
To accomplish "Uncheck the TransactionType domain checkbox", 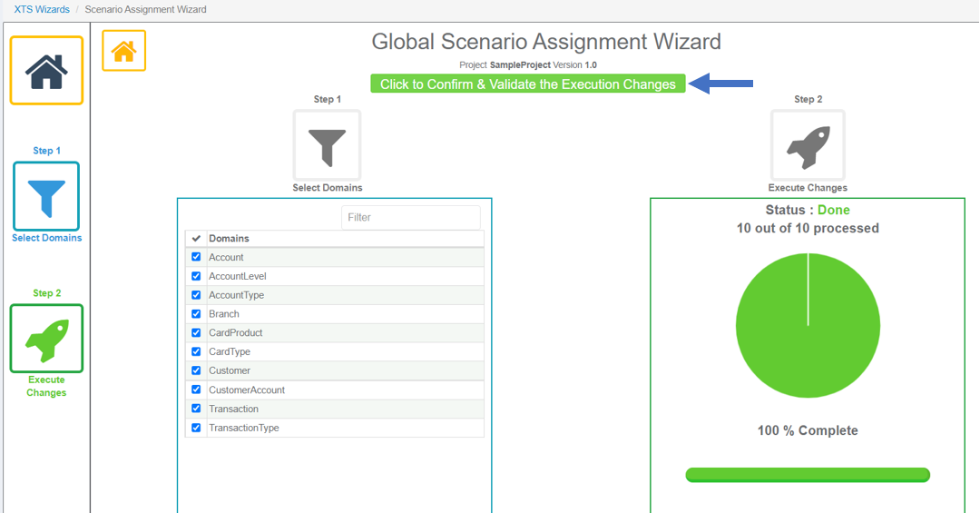I will coord(196,428).
